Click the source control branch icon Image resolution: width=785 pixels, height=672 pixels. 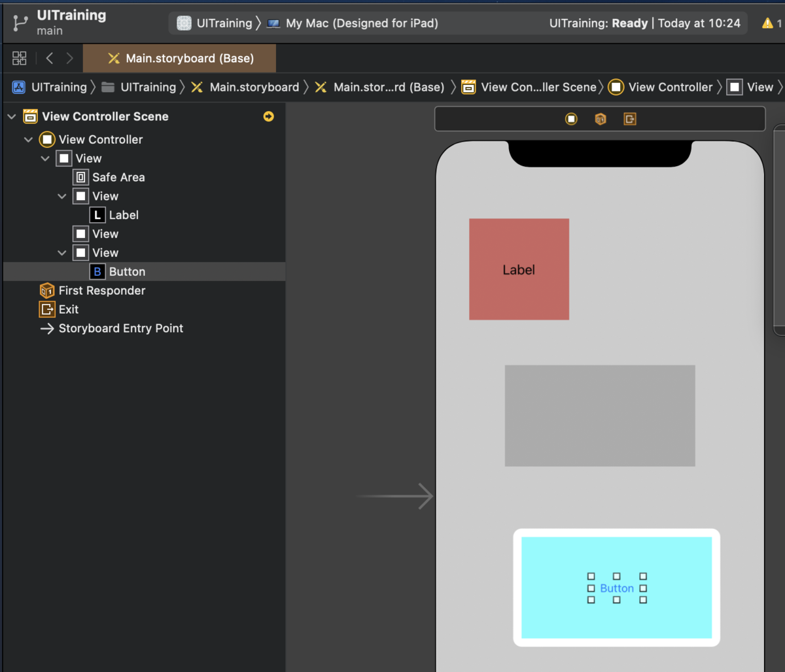click(20, 23)
